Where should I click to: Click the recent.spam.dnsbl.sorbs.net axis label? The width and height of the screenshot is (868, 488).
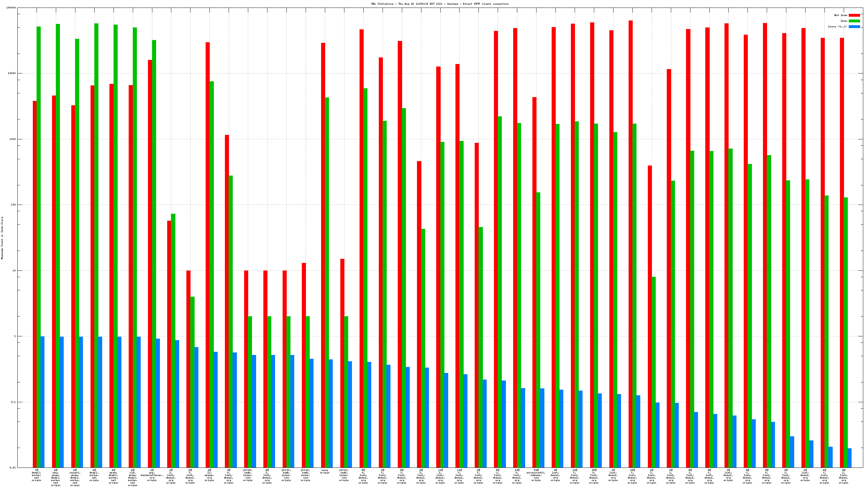pos(75,478)
